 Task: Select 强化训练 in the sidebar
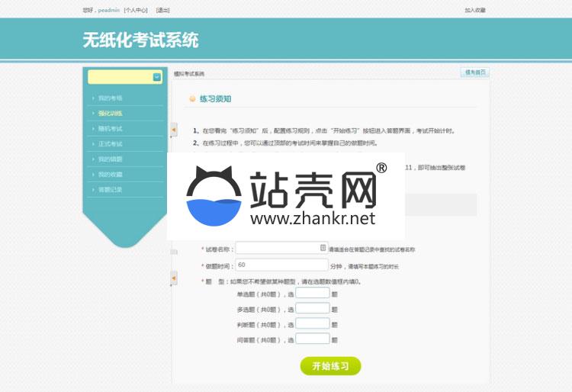(x=111, y=114)
